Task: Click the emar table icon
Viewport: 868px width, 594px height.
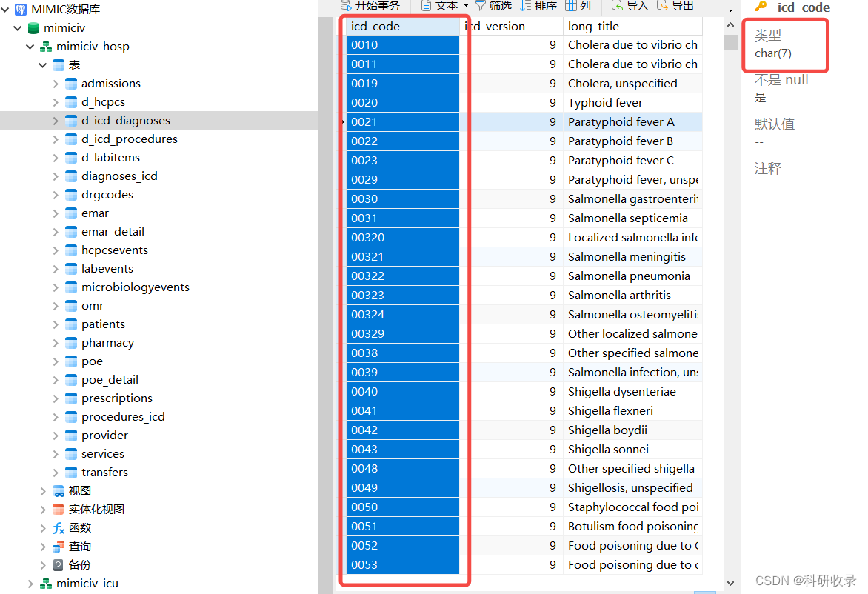Action: (x=71, y=213)
